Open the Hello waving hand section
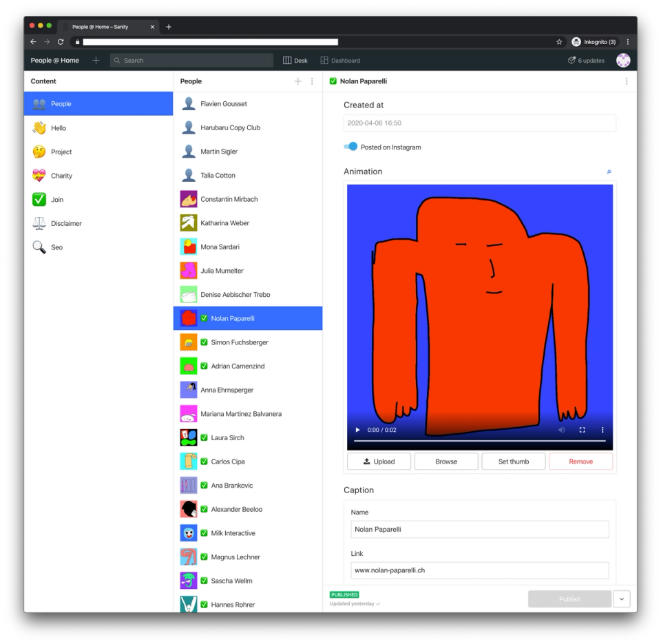The image size is (661, 644). [x=98, y=128]
